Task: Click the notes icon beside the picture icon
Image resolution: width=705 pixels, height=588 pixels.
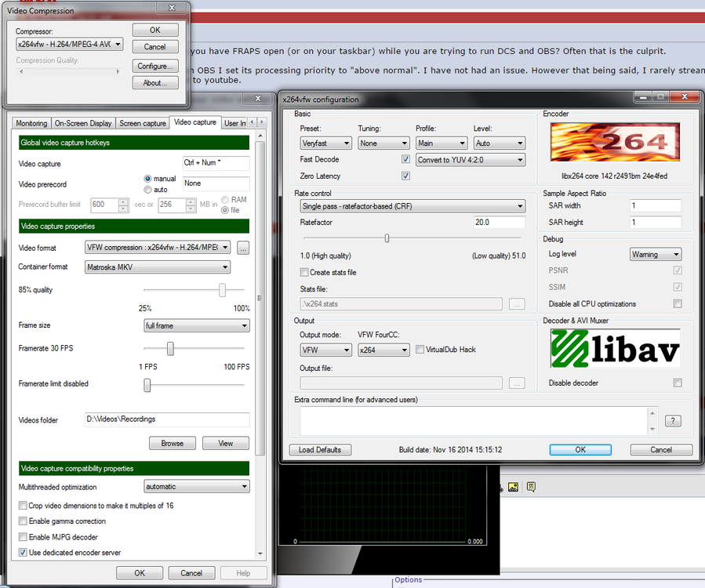Action: point(531,487)
